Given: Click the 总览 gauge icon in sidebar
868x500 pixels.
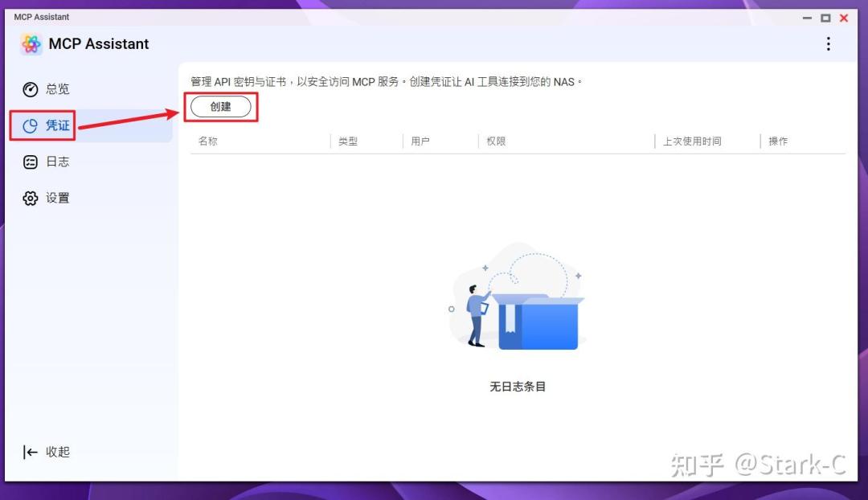Looking at the screenshot, I should 31,89.
